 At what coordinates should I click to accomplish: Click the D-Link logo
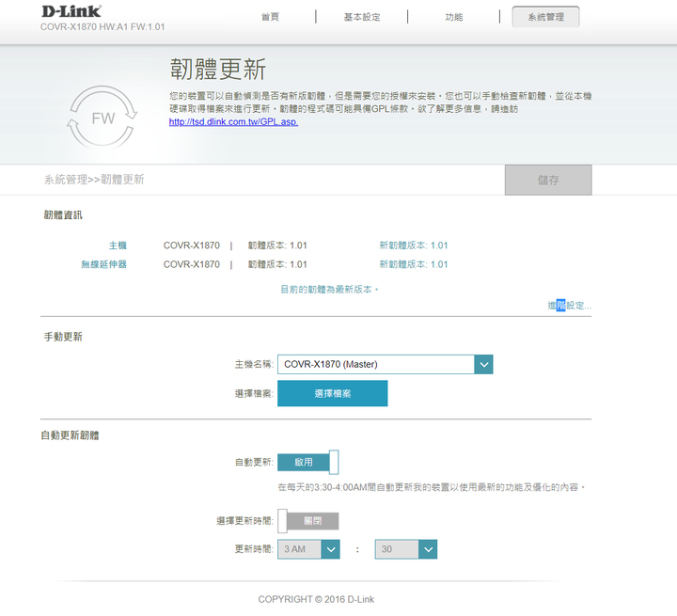71,11
